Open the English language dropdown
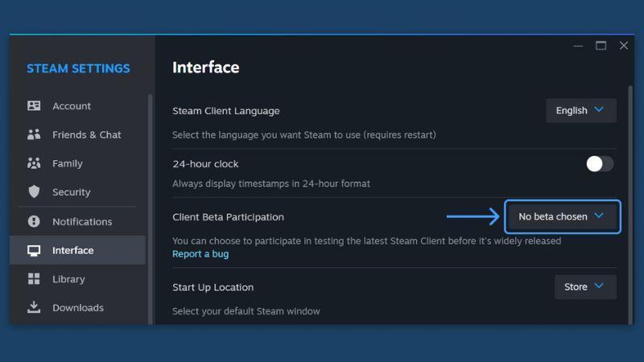Image resolution: width=644 pixels, height=362 pixels. tap(580, 110)
